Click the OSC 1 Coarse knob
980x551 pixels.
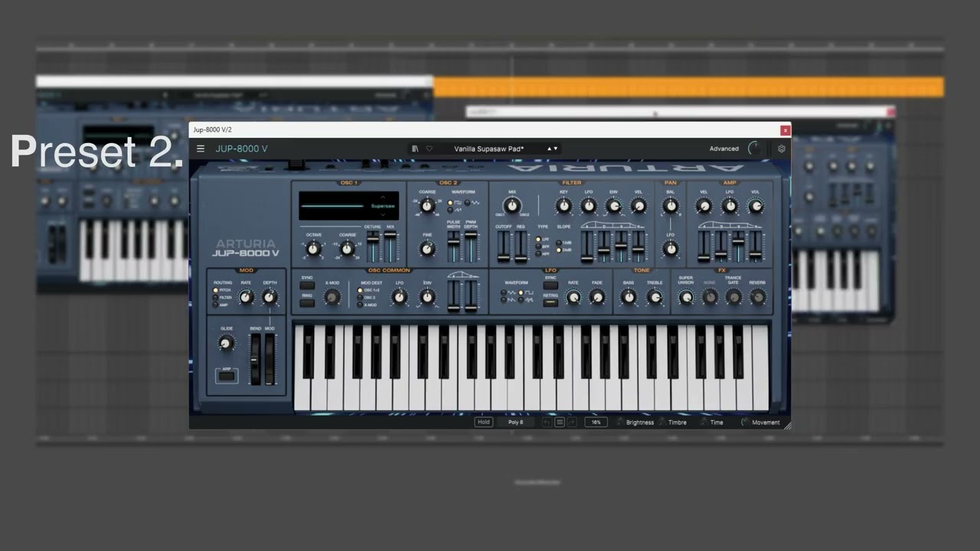coord(347,249)
